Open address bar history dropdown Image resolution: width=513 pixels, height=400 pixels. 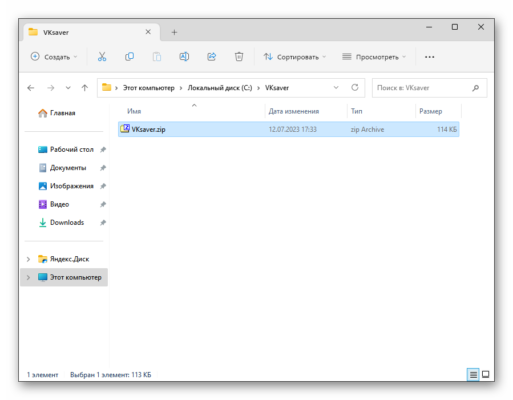tap(336, 88)
